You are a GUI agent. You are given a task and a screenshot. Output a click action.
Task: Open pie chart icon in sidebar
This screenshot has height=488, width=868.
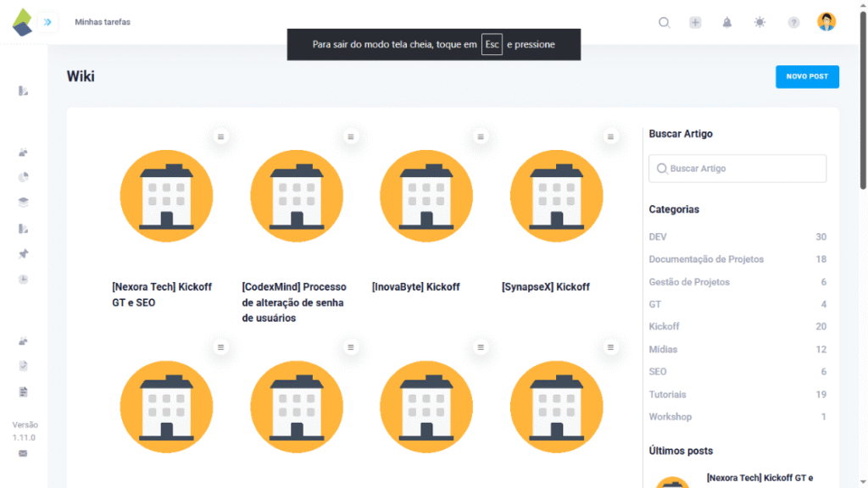tap(23, 177)
